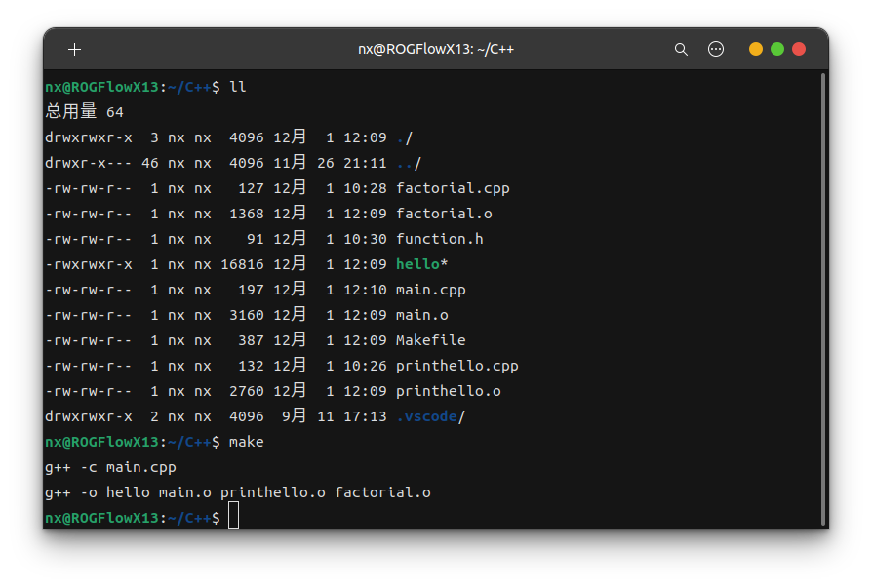The width and height of the screenshot is (872, 588).
Task: Click the cursor block at the last prompt
Action: (x=233, y=517)
